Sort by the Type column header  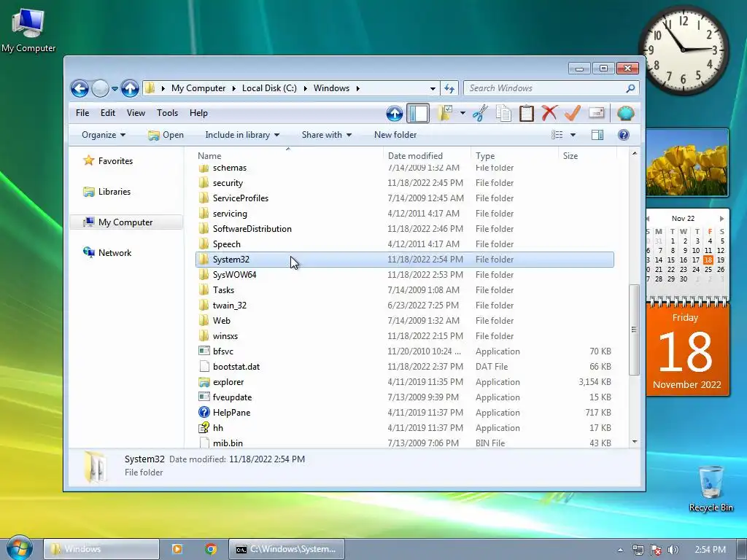(514, 156)
